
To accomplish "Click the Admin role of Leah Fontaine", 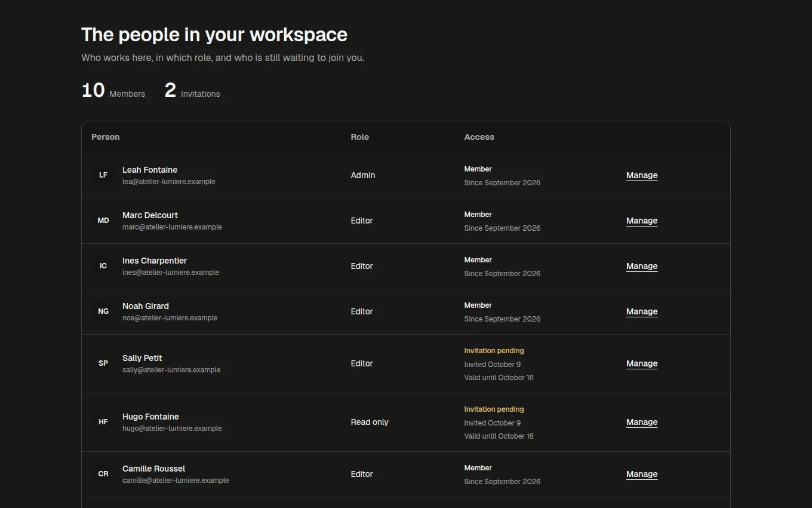I will point(363,175).
